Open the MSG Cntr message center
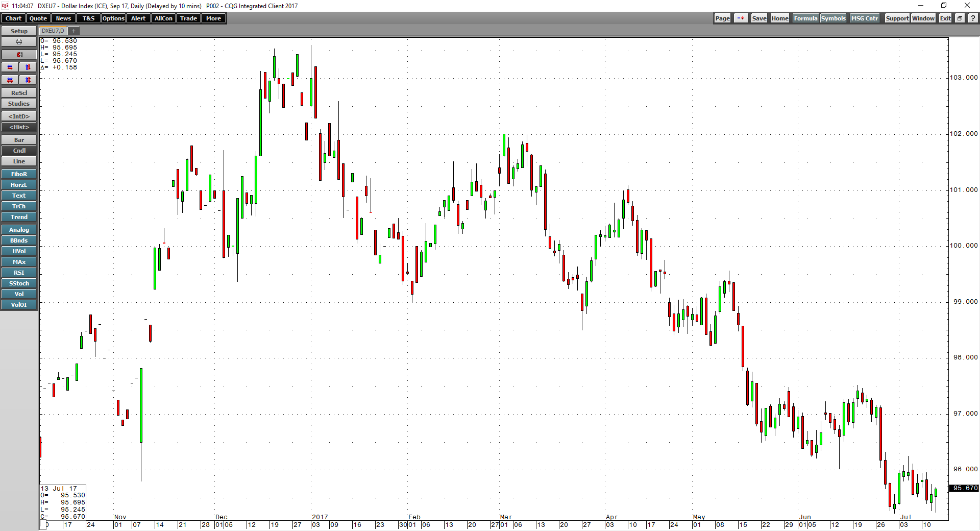 point(865,18)
